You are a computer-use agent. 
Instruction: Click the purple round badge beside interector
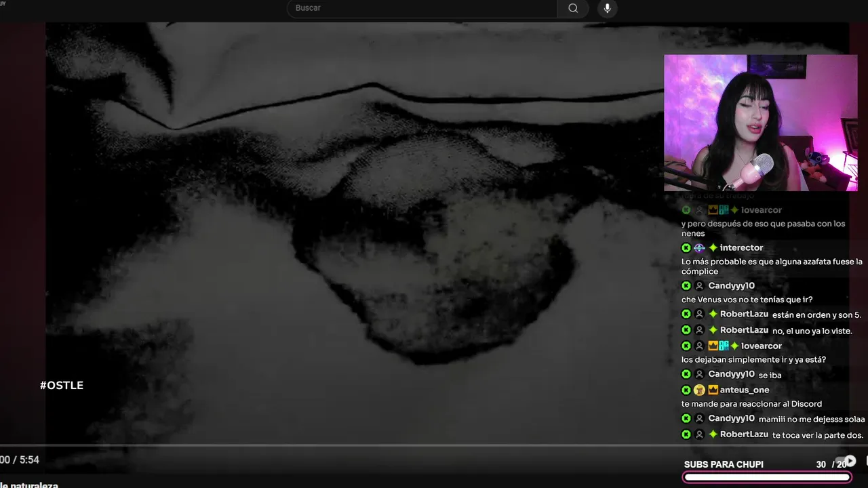coord(699,248)
